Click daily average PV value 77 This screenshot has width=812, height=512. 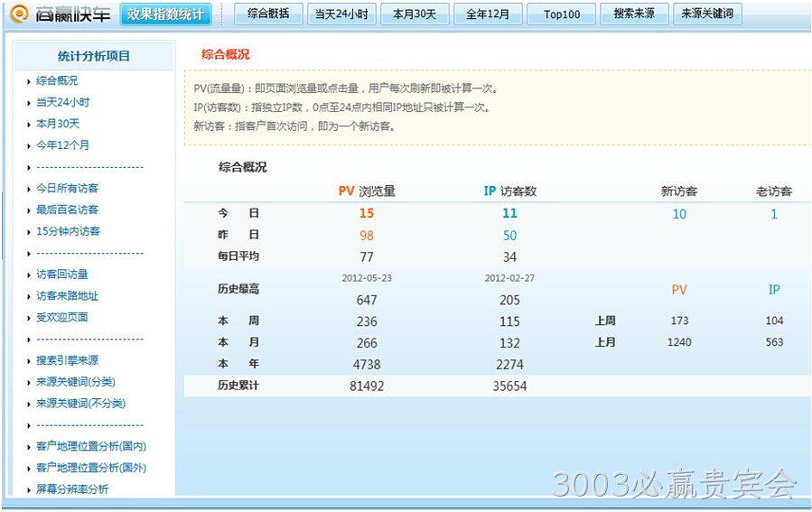pos(367,257)
